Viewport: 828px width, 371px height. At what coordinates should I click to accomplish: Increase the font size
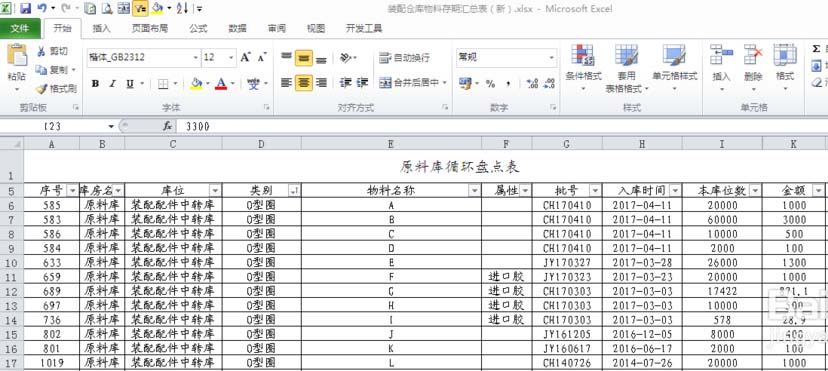[246, 57]
